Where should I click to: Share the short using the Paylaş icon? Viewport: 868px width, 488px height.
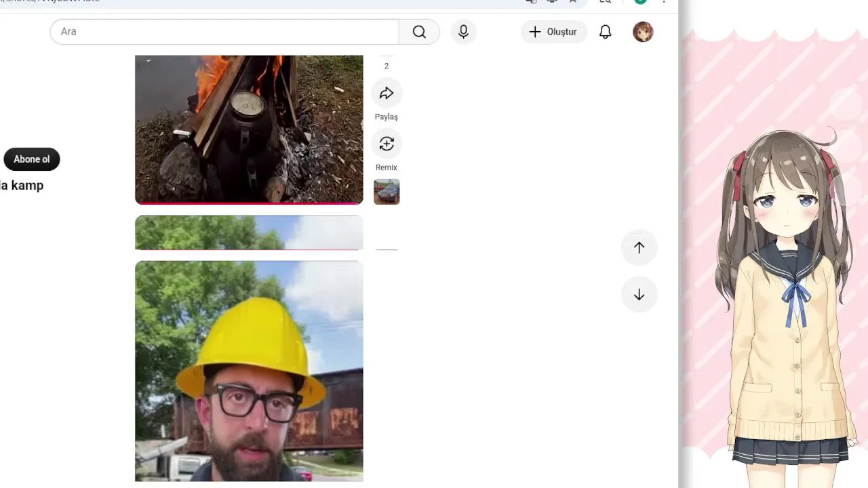[x=387, y=94]
